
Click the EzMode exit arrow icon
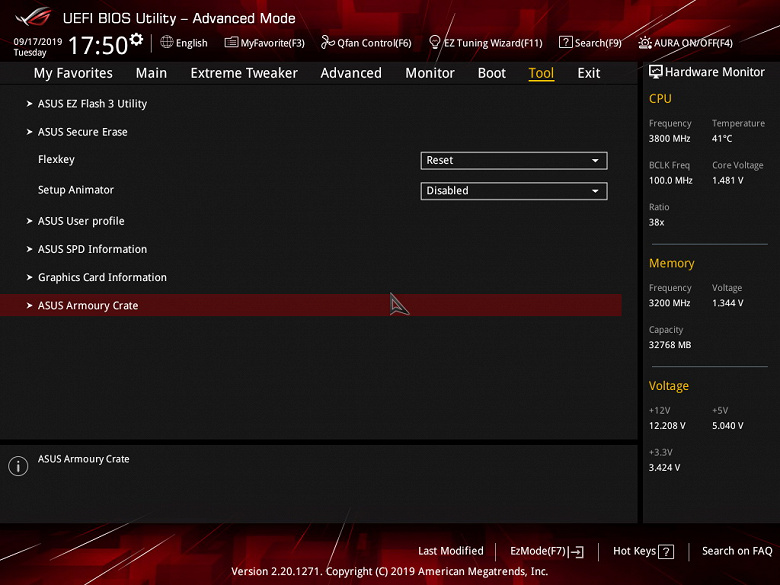(x=577, y=552)
